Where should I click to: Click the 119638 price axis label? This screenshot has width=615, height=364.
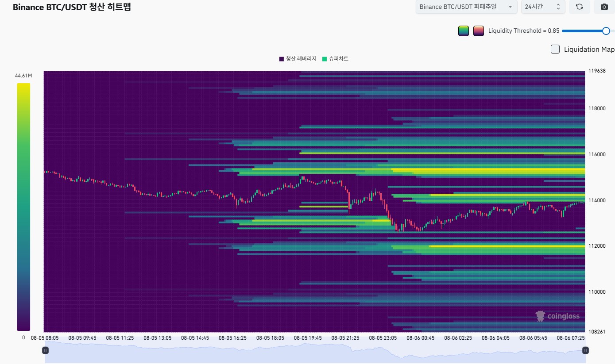[596, 71]
